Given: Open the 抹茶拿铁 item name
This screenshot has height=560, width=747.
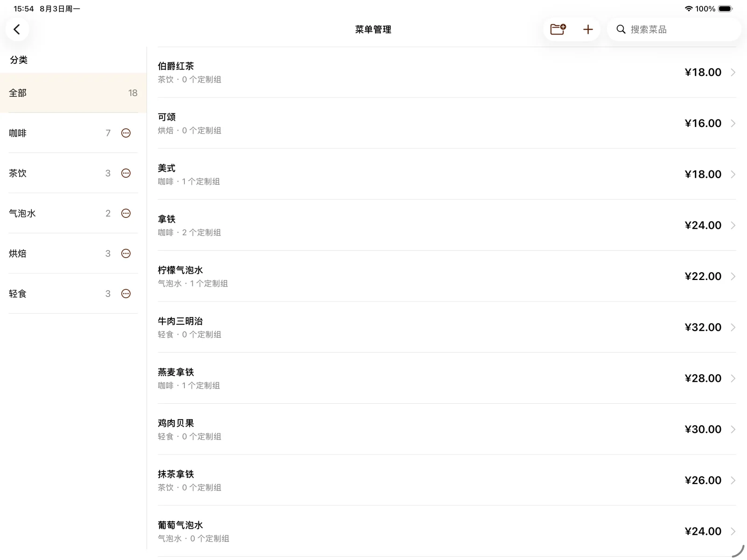Looking at the screenshot, I should click(x=176, y=474).
